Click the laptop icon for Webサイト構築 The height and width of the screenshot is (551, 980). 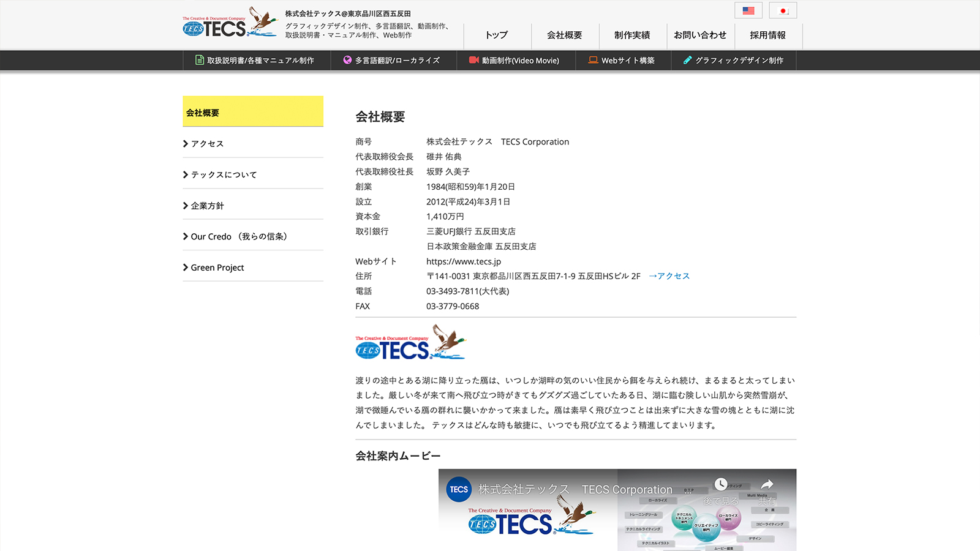592,60
